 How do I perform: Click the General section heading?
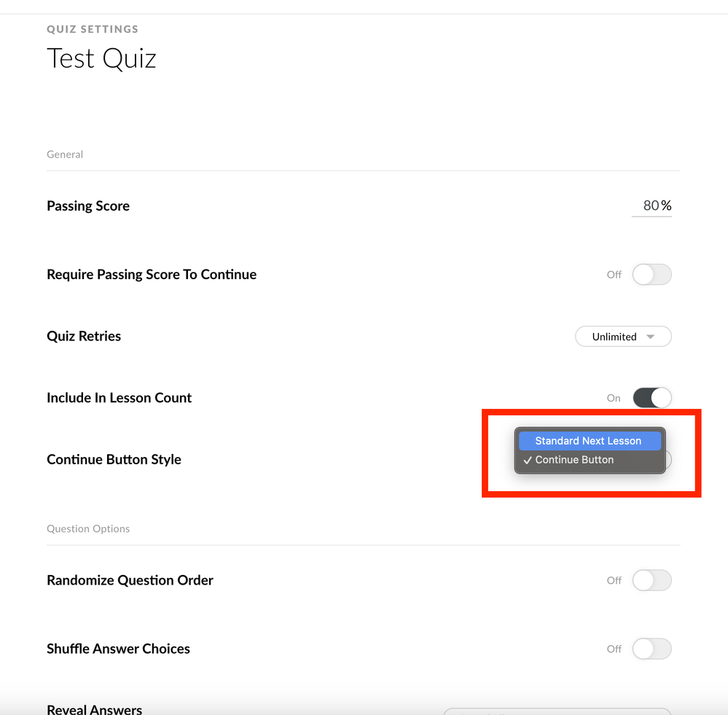65,155
